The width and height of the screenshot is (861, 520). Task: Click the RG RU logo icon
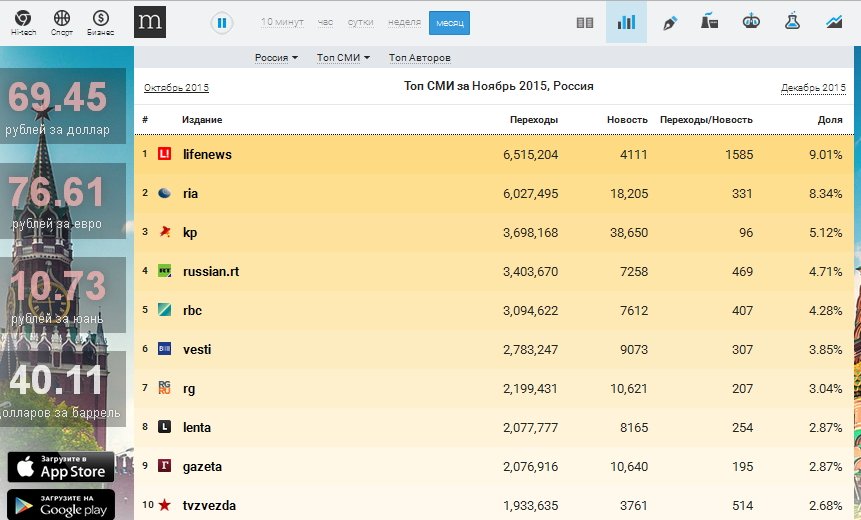point(165,387)
